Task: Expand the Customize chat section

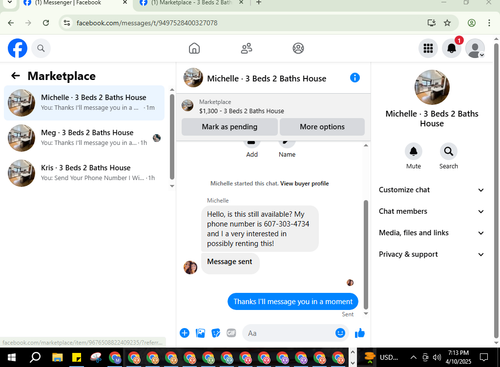Action: pyautogui.click(x=431, y=190)
